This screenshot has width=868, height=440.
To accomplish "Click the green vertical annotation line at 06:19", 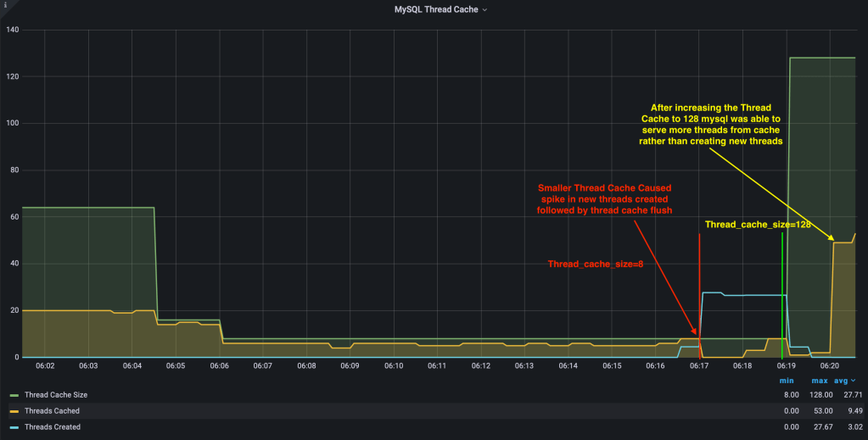I will click(x=781, y=288).
